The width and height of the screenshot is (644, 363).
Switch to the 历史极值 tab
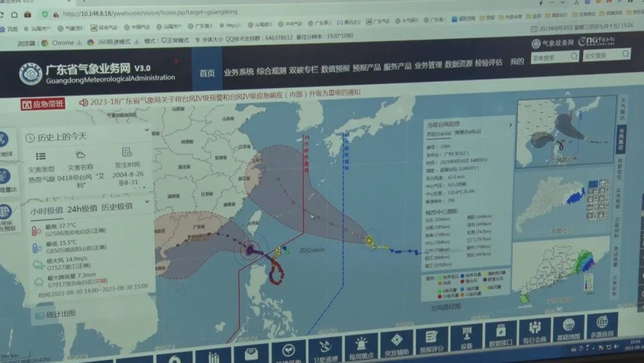pos(117,207)
